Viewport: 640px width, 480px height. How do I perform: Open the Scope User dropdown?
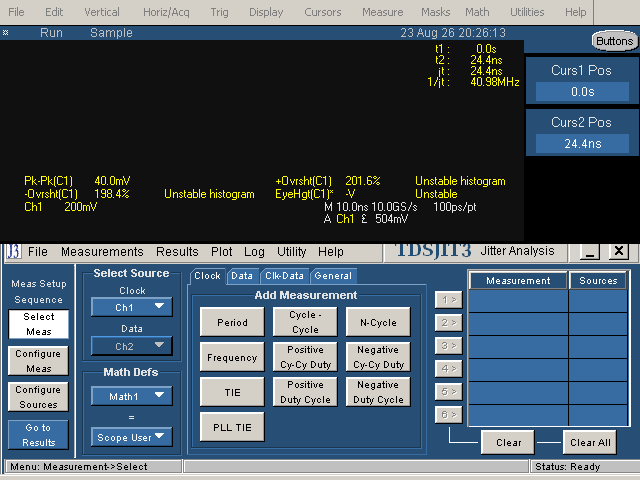tap(131, 437)
